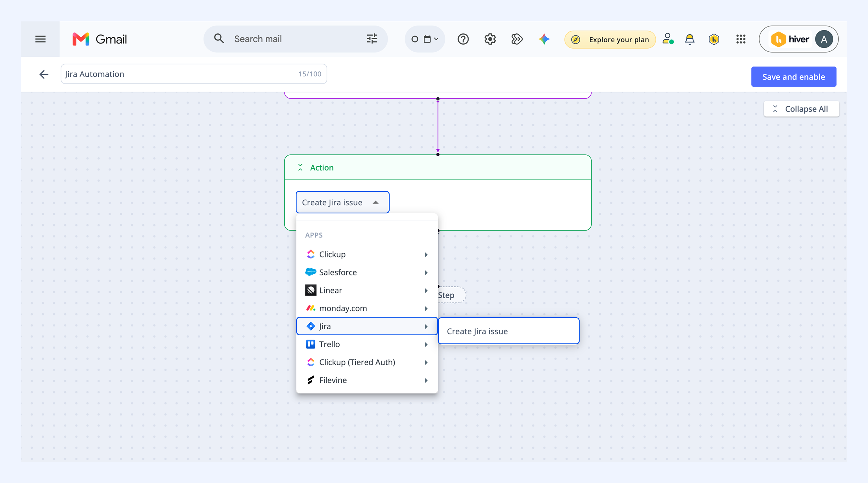The image size is (868, 483).
Task: Click the Salesforce cloud icon
Action: tap(311, 272)
